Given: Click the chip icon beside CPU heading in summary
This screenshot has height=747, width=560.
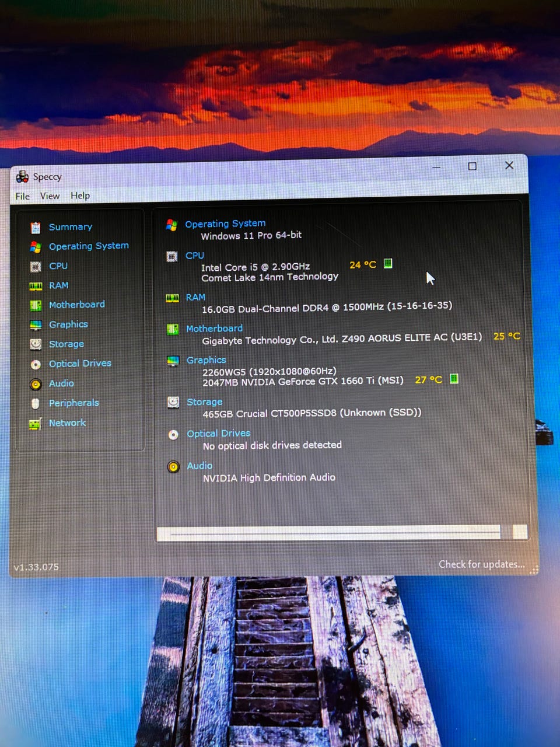Looking at the screenshot, I should [x=172, y=256].
